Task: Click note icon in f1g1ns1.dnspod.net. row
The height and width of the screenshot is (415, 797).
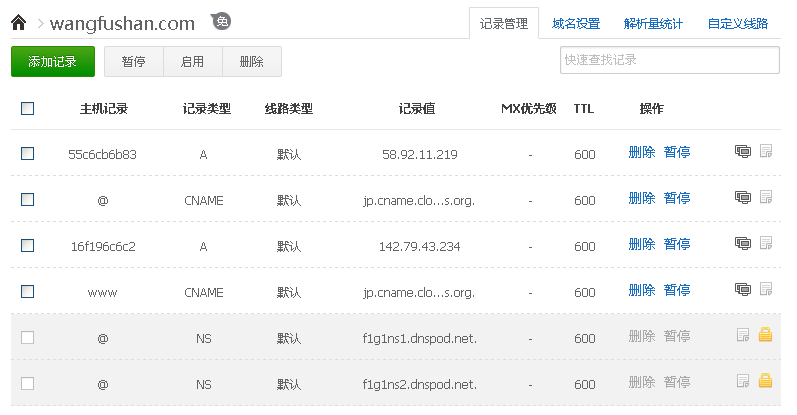Action: (743, 336)
